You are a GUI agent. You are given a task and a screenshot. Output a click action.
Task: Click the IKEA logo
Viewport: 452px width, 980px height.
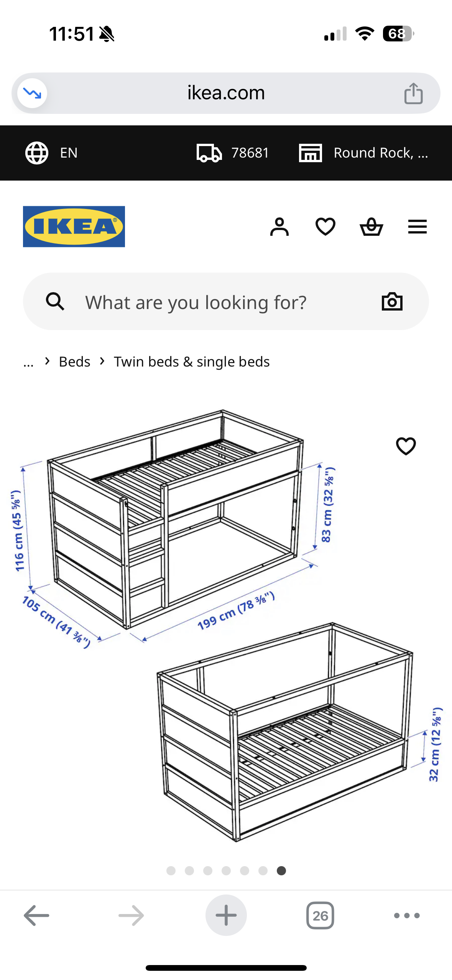(x=74, y=226)
